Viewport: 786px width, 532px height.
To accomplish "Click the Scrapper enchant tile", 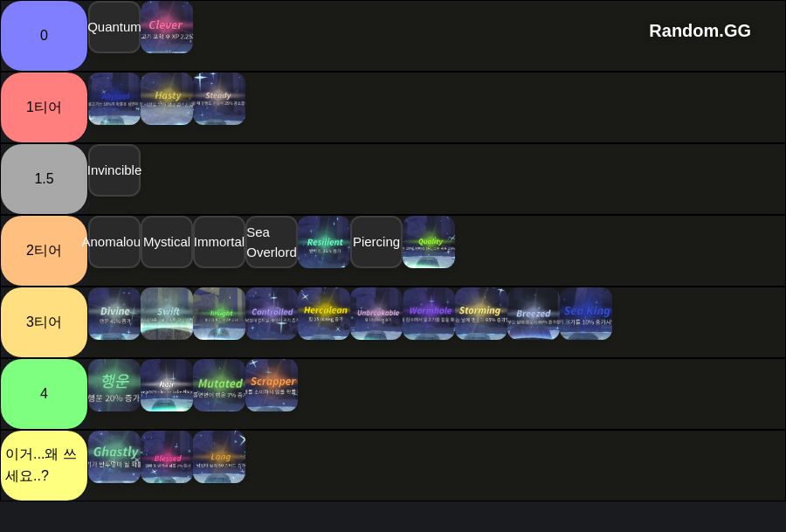I will click(272, 385).
